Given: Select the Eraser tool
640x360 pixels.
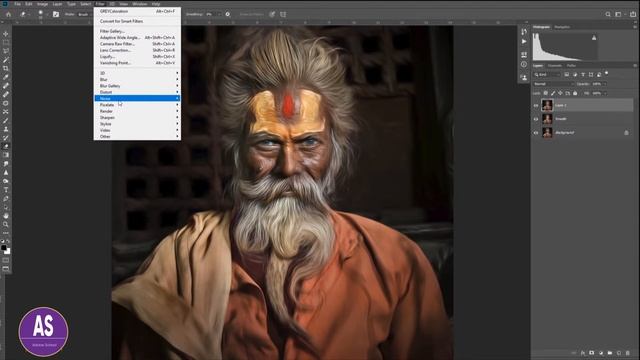Looking at the screenshot, I should (x=6, y=146).
